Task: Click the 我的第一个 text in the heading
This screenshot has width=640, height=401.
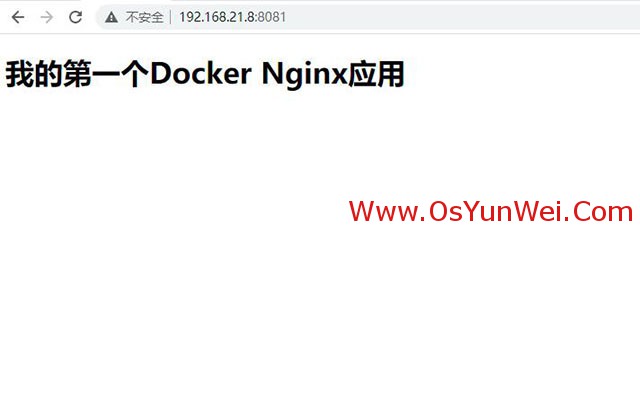Action: (x=77, y=74)
